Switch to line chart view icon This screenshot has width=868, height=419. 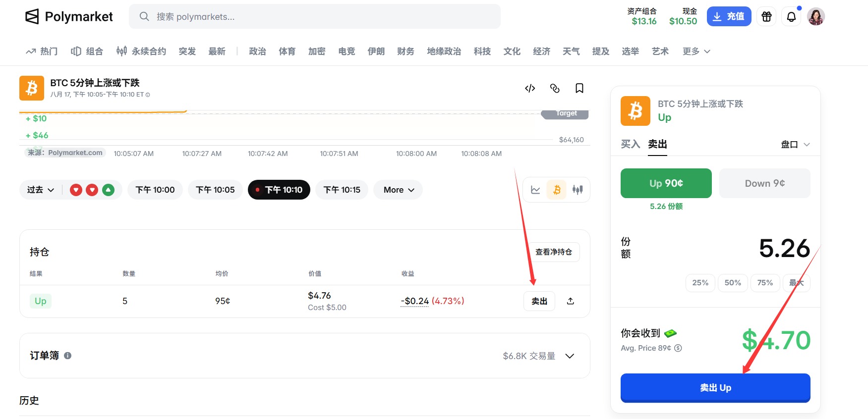point(535,190)
